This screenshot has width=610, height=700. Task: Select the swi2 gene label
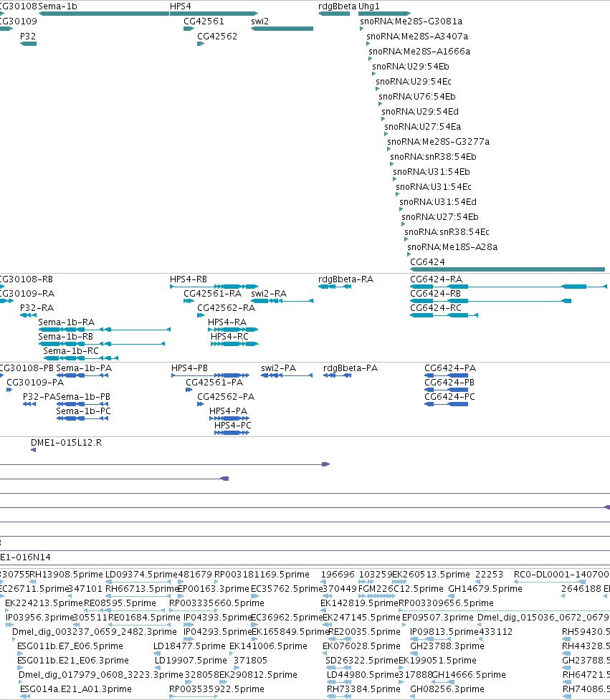[260, 21]
